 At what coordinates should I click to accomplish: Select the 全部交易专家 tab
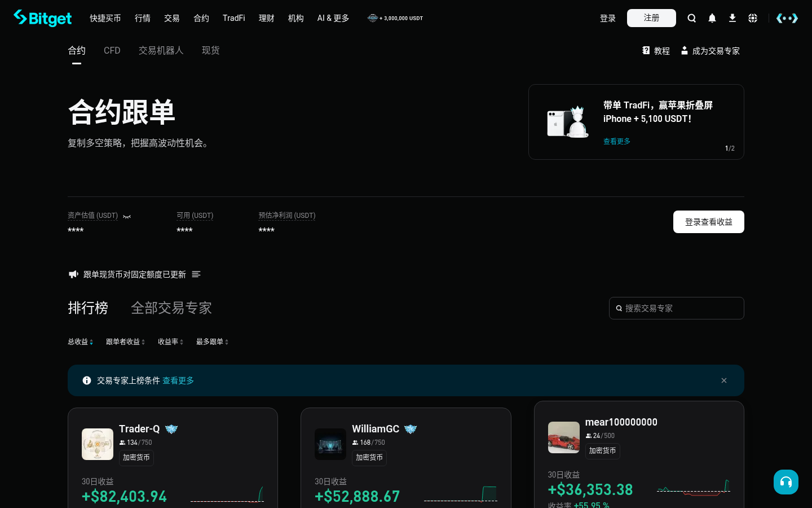(171, 308)
